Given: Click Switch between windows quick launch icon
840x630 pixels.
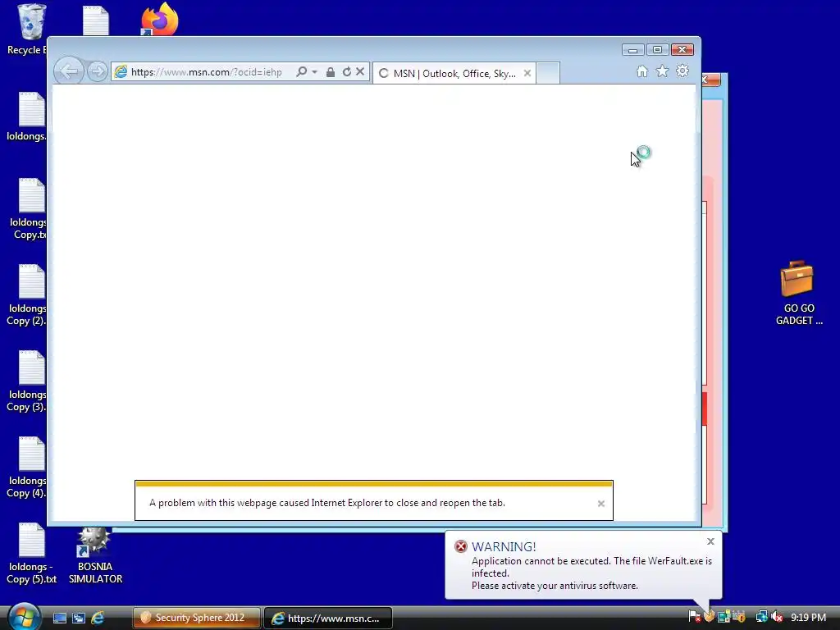Looking at the screenshot, I should pos(79,619).
